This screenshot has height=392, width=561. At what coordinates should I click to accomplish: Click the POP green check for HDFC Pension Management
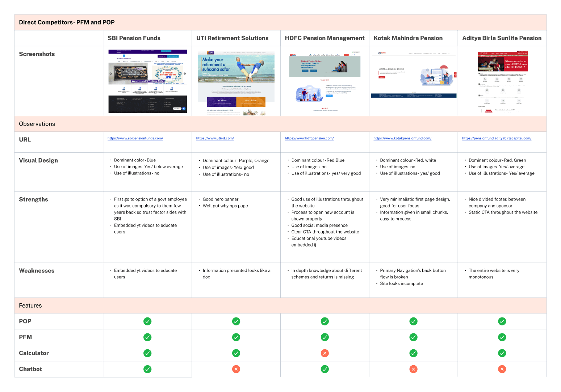[x=325, y=321]
